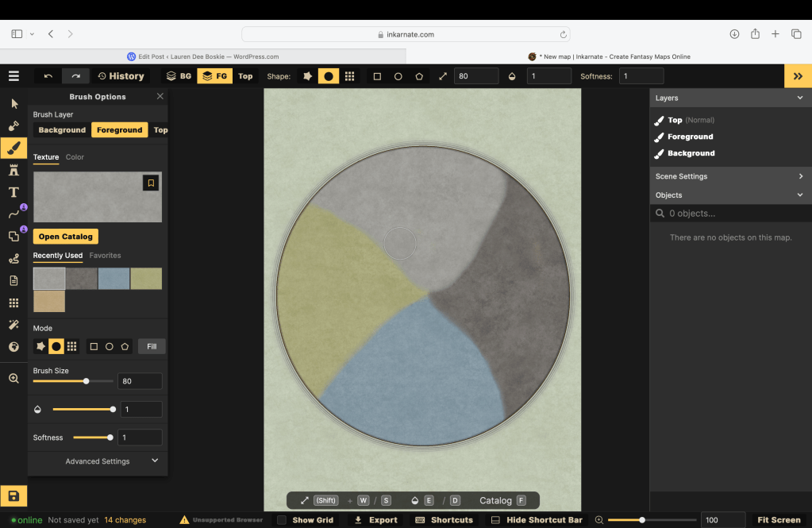Open the Favorites textures tab
Image resolution: width=812 pixels, height=528 pixels.
pos(105,256)
